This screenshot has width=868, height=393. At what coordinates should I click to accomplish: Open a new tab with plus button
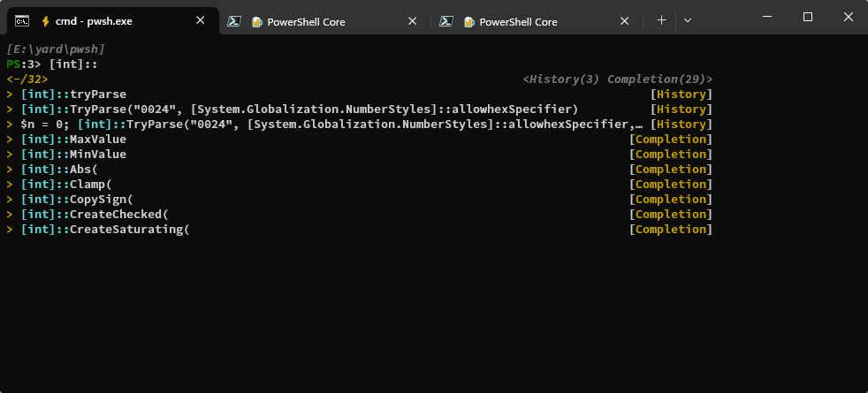661,20
